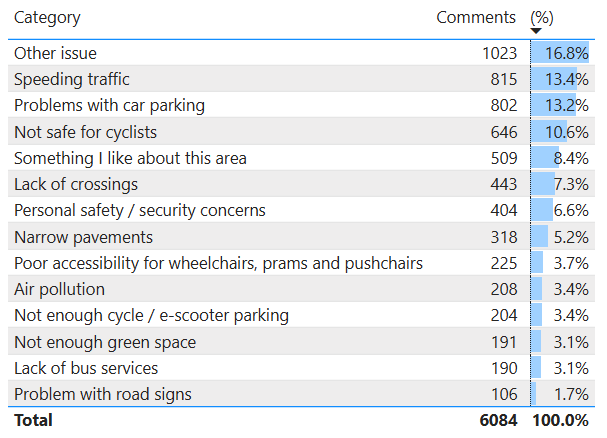Screen dimensions: 607x438
Task: Sort by the Category column header
Action: click(47, 18)
